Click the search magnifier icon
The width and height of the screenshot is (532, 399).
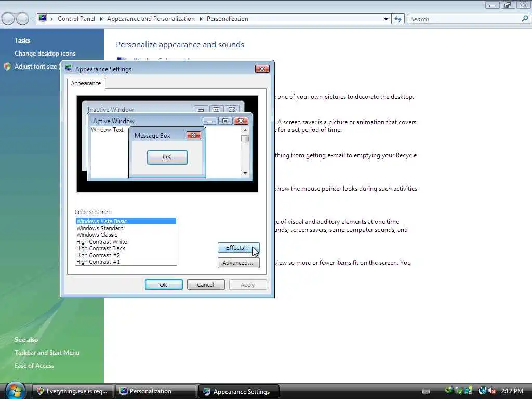click(x=525, y=19)
